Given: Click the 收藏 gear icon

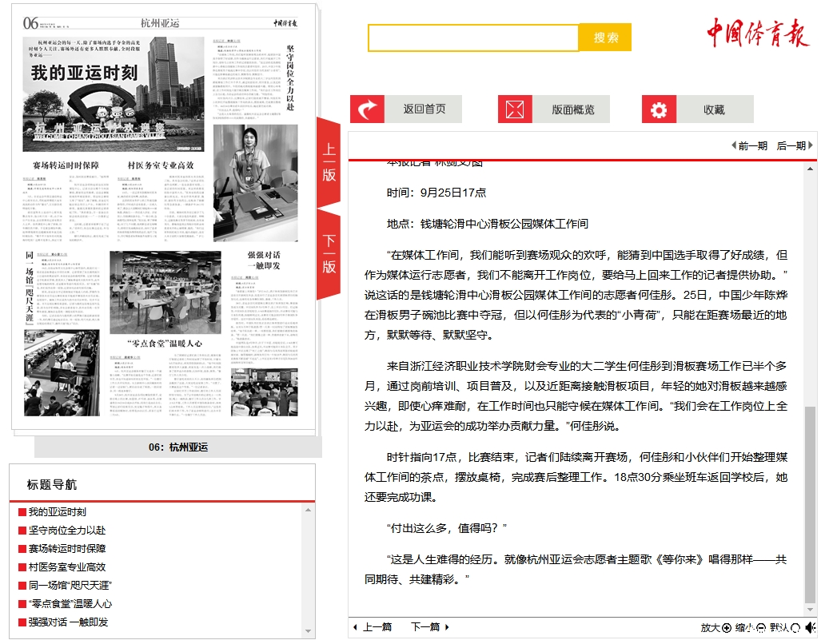Looking at the screenshot, I should click(659, 109).
